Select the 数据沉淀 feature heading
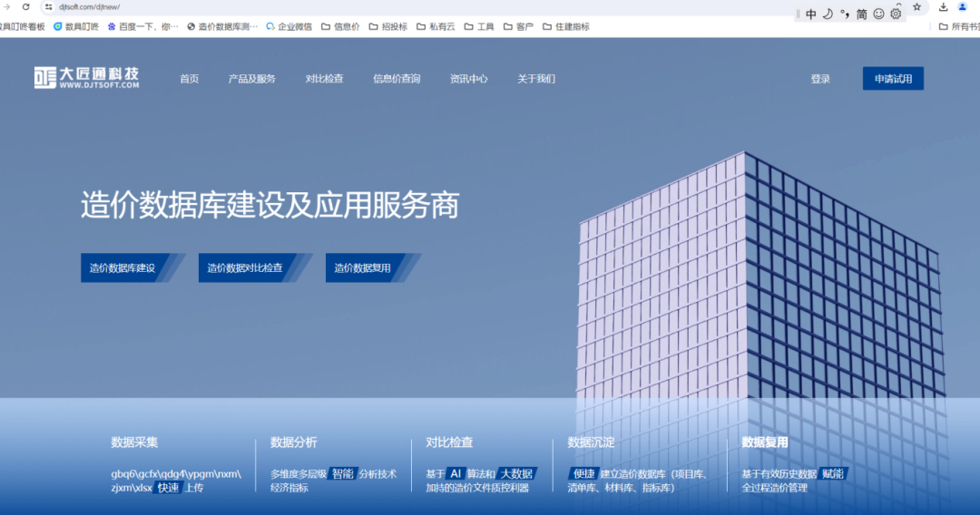The width and height of the screenshot is (980, 515). (592, 442)
